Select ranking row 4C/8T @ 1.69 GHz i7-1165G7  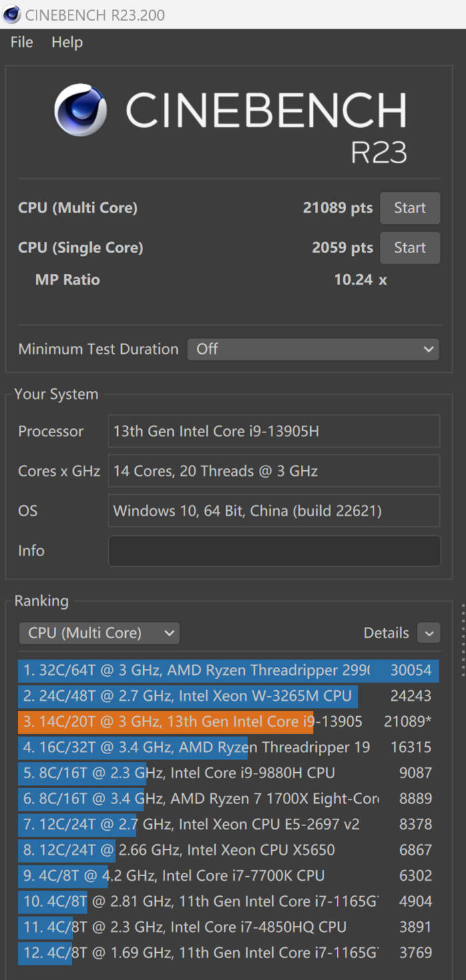click(228, 953)
